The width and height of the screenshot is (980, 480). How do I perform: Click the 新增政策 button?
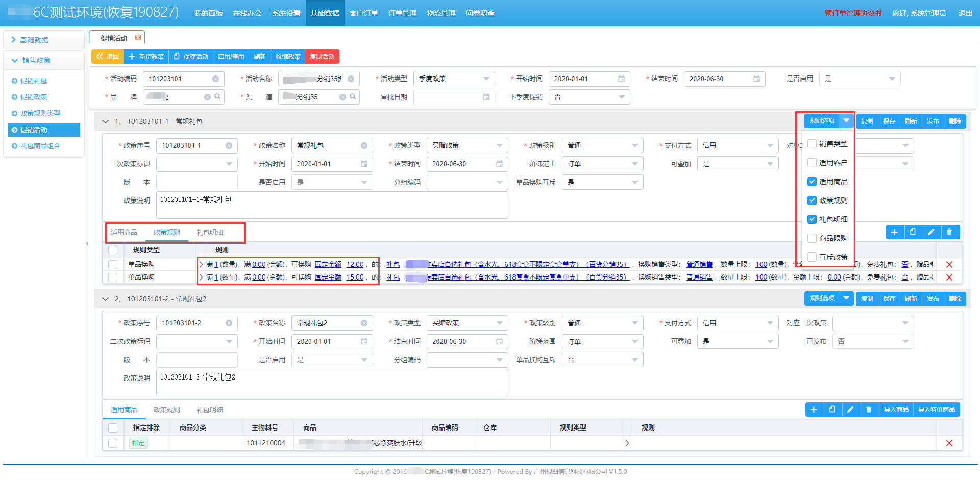[146, 57]
